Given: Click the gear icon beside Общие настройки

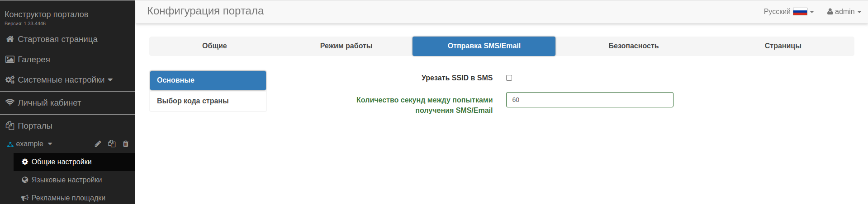Looking at the screenshot, I should pyautogui.click(x=25, y=162).
